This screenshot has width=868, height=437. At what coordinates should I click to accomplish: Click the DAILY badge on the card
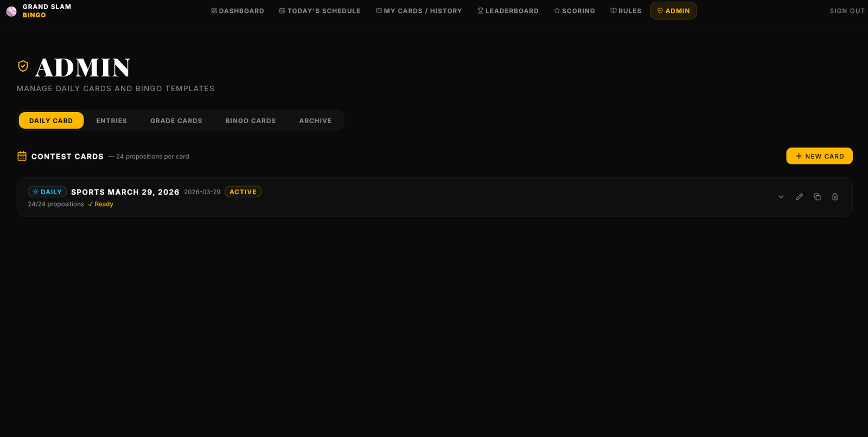pyautogui.click(x=47, y=192)
